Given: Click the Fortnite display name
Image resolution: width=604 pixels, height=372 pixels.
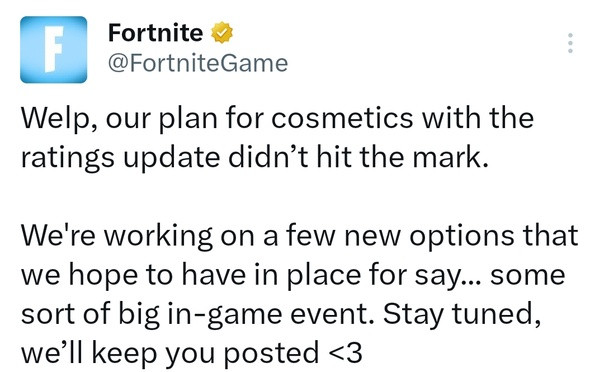Looking at the screenshot, I should click(x=155, y=33).
